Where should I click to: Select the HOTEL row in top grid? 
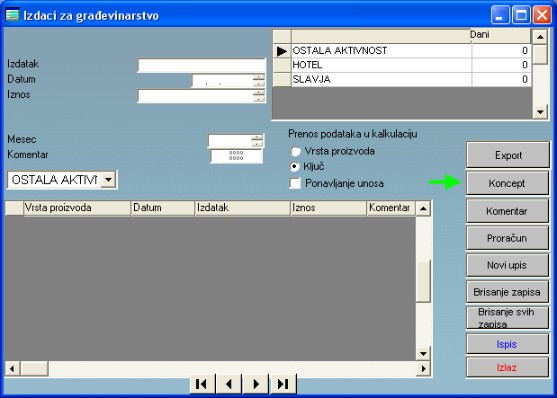click(402, 65)
